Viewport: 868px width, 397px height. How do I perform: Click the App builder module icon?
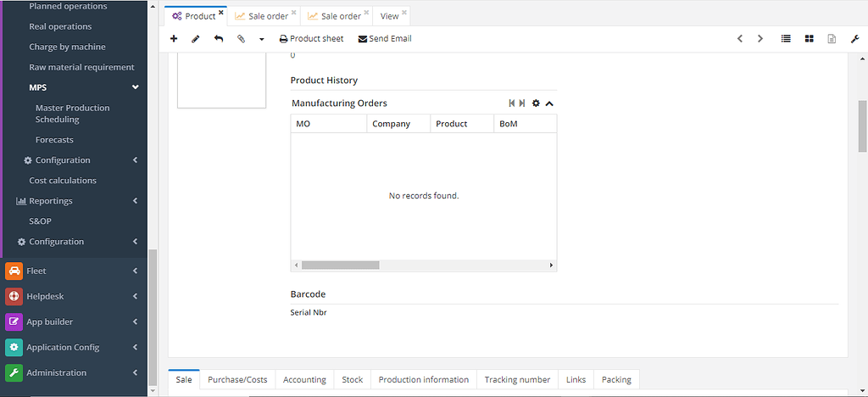(14, 322)
